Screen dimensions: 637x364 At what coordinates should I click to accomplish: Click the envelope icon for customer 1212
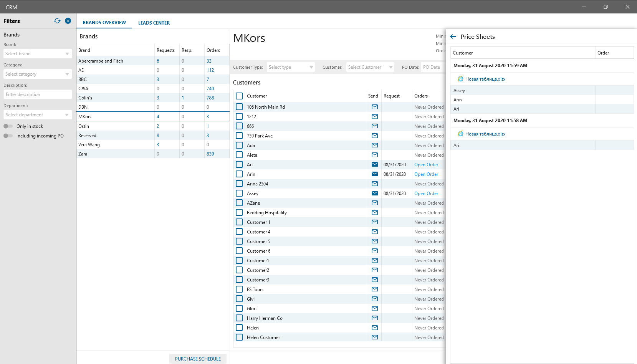click(375, 116)
